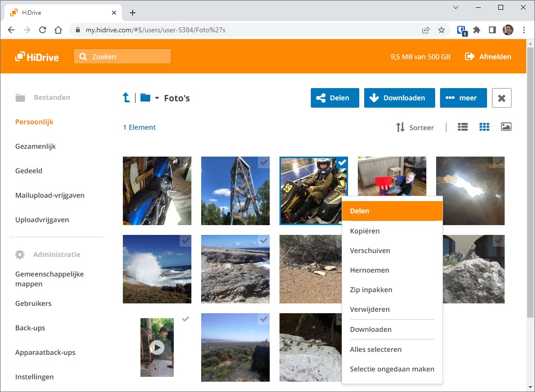Click the HiDrive logo
The height and width of the screenshot is (392, 535).
click(x=37, y=56)
